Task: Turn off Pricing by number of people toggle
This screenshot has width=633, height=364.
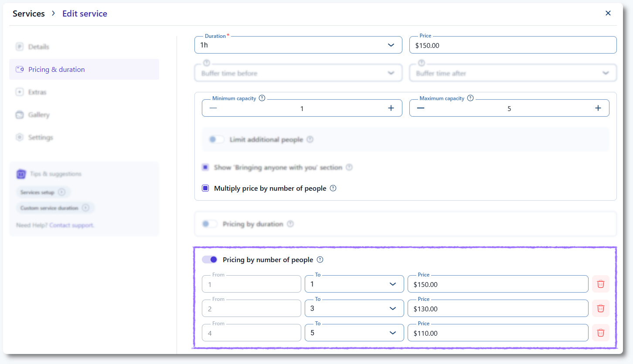Action: pos(210,260)
